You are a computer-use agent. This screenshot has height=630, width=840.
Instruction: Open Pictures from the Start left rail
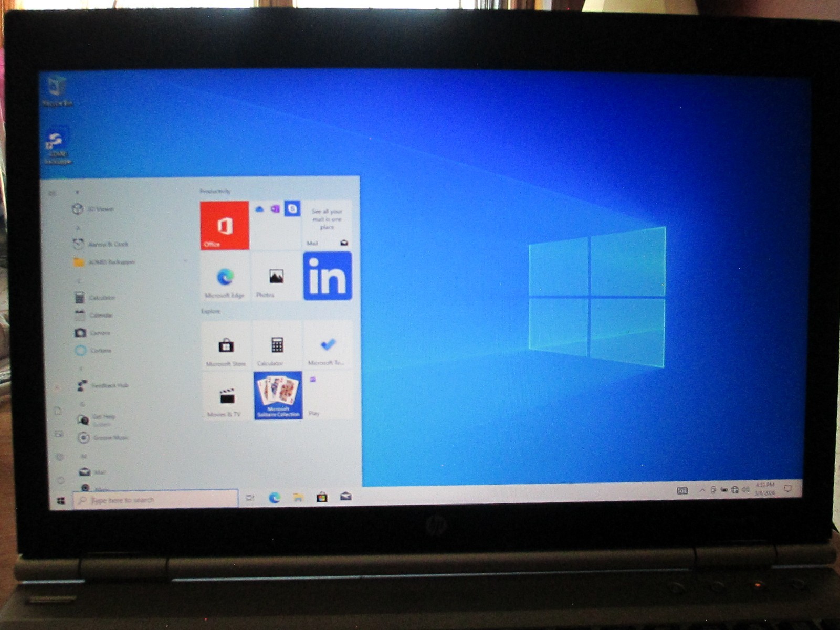[59, 434]
